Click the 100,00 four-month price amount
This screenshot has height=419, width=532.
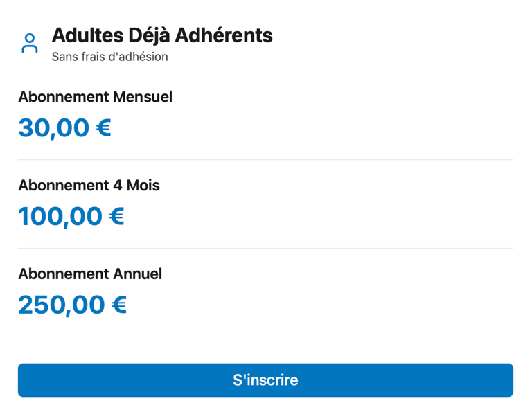(60, 217)
